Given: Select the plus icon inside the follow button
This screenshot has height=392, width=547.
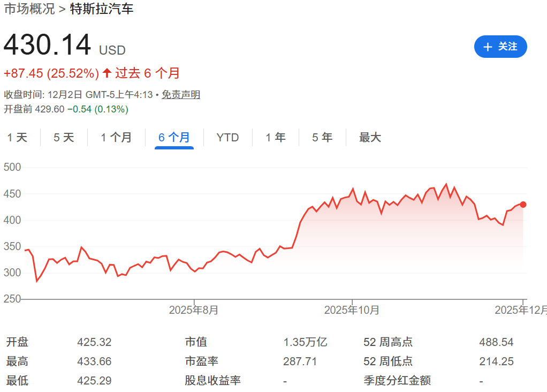Looking at the screenshot, I should point(487,47).
